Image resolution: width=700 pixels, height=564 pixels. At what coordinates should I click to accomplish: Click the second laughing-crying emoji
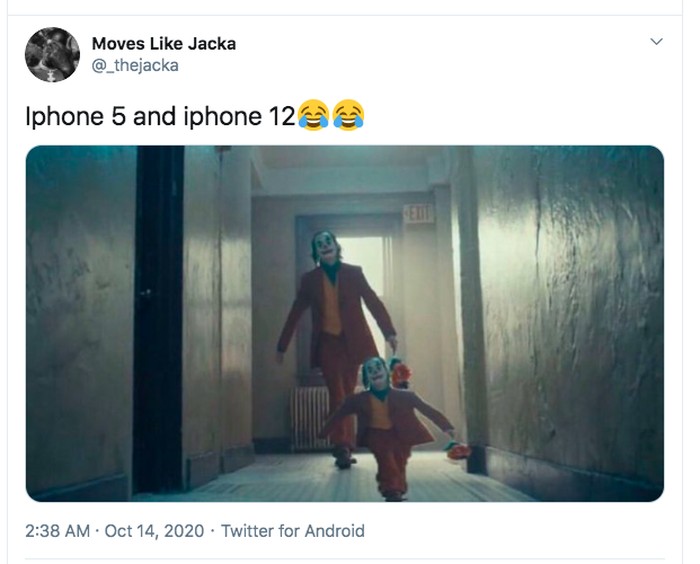click(348, 115)
